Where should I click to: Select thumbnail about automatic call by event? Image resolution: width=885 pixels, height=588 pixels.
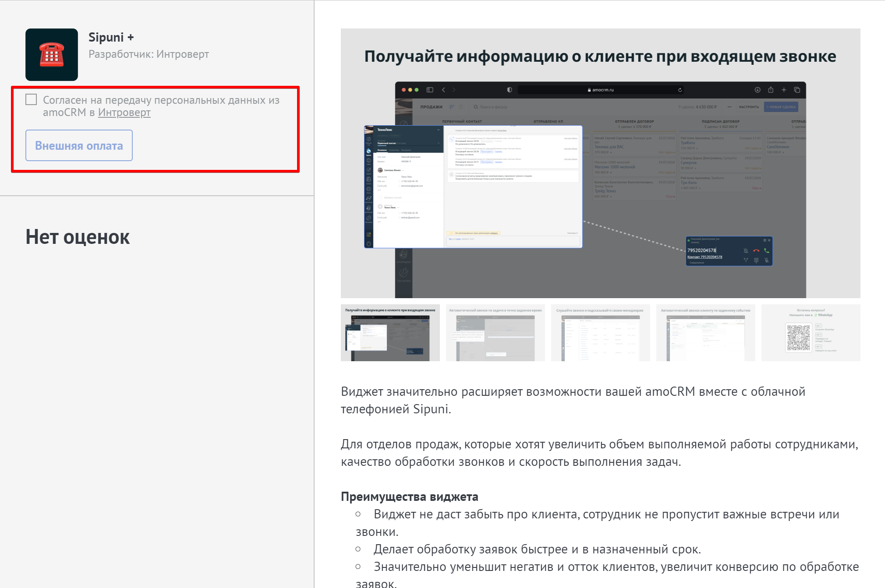tap(706, 333)
